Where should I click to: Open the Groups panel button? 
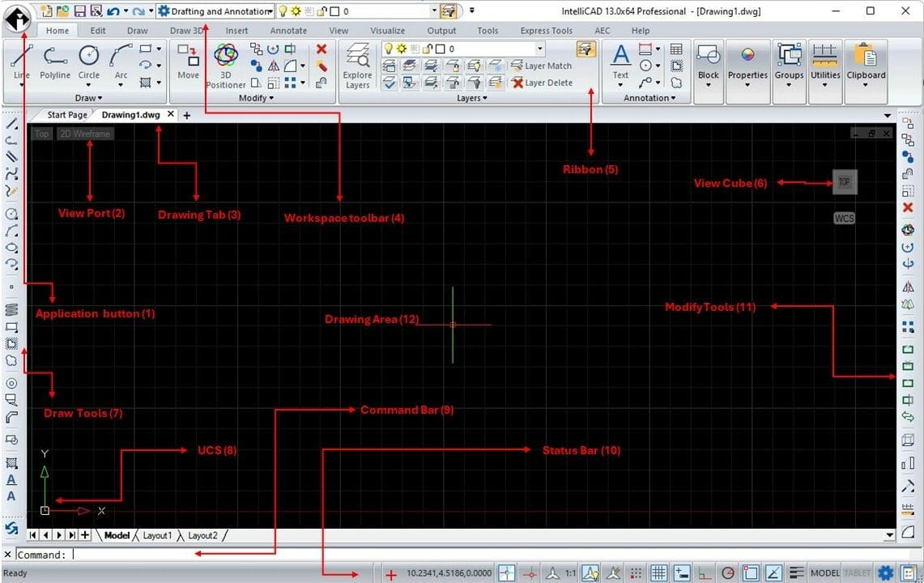click(789, 71)
